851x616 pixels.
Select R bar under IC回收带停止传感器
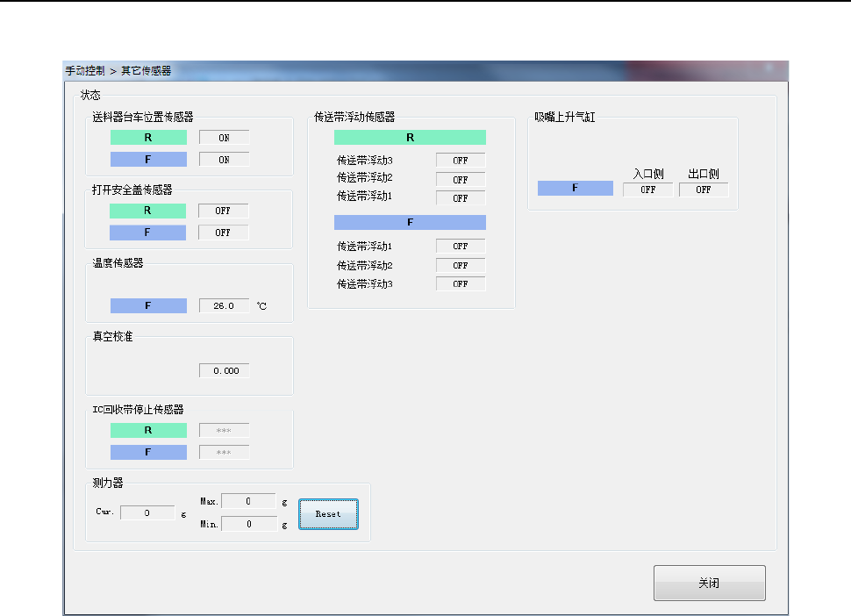pos(148,430)
